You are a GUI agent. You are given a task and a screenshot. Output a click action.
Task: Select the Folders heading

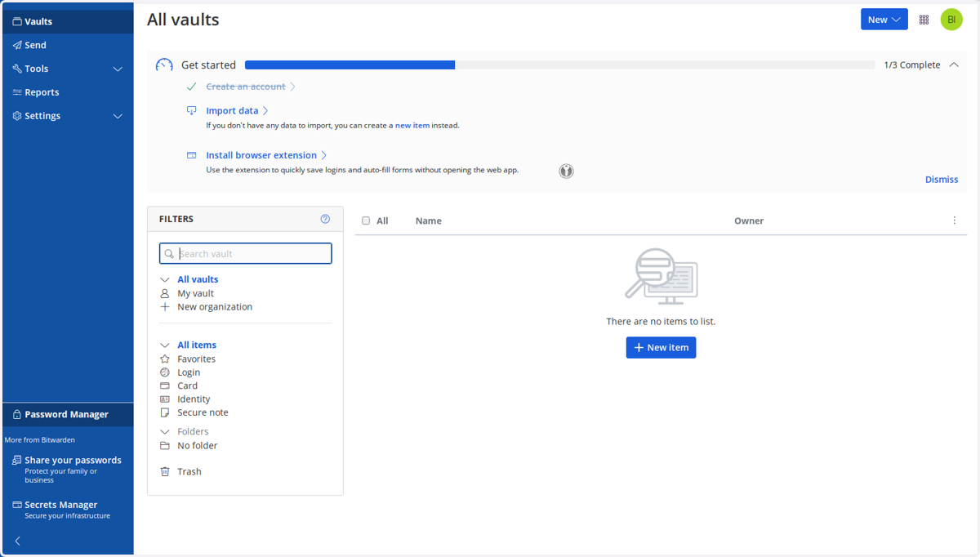tap(193, 431)
